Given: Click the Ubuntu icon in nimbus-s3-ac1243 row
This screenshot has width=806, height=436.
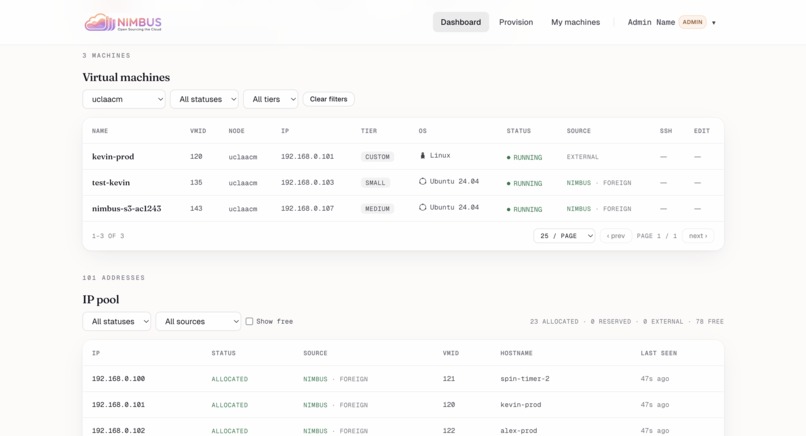Looking at the screenshot, I should 423,207.
